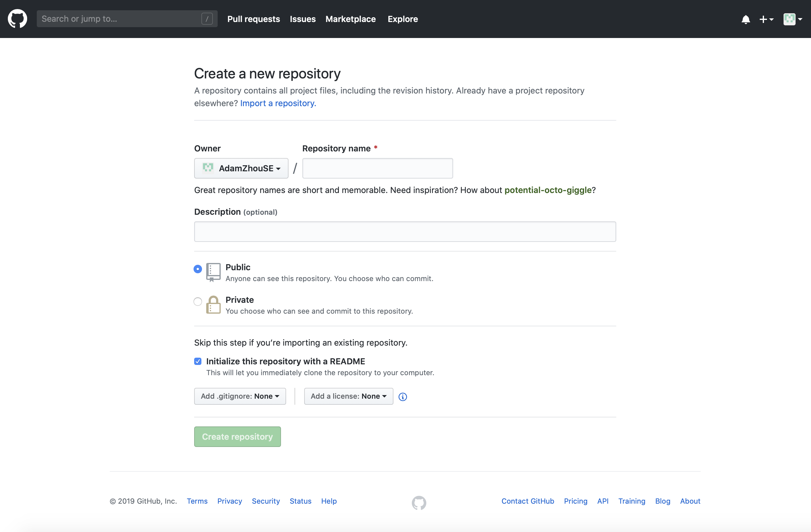Open the Add a license dropdown
Screen dimensions: 811x532
click(348, 396)
